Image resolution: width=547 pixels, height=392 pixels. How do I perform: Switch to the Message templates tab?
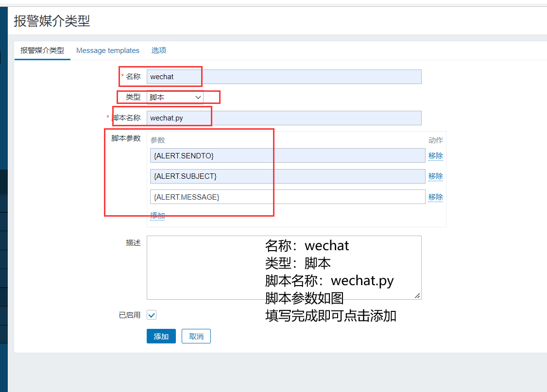point(107,51)
